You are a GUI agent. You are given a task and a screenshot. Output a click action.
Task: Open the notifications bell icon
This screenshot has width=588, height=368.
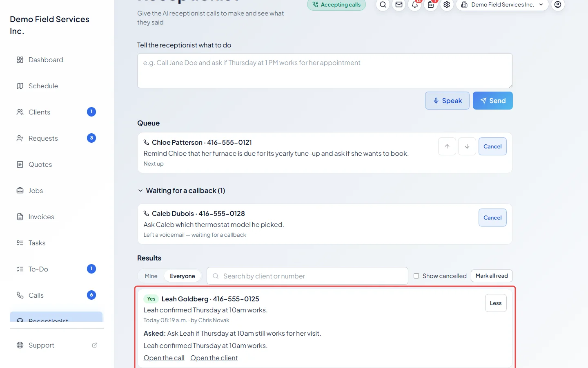(x=415, y=5)
